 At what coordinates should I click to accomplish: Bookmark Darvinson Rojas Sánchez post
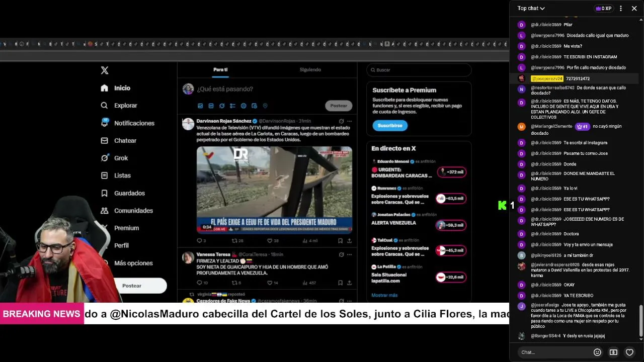click(341, 241)
